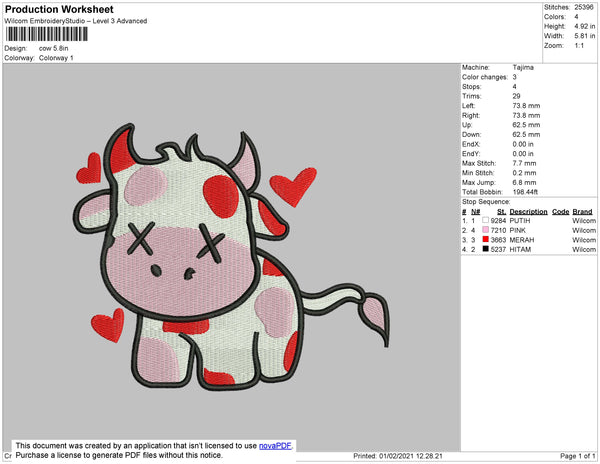The height and width of the screenshot is (464, 600).
Task: Click the width value '5.81 in'
Action: pos(585,36)
